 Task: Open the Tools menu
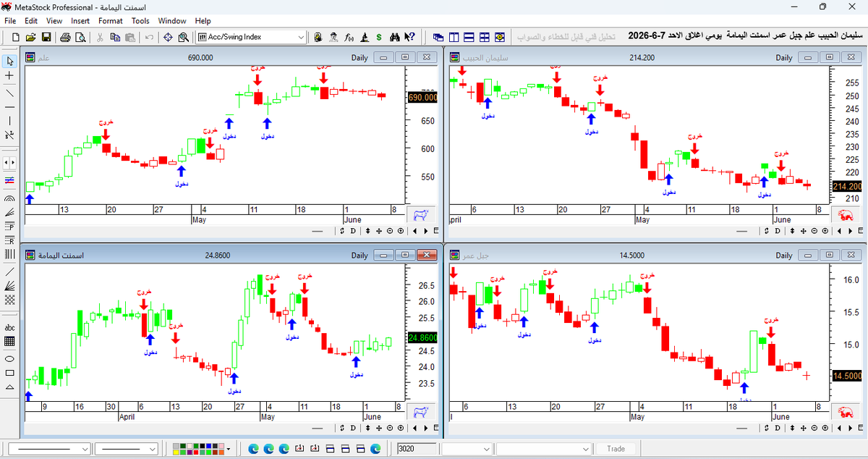[x=140, y=21]
